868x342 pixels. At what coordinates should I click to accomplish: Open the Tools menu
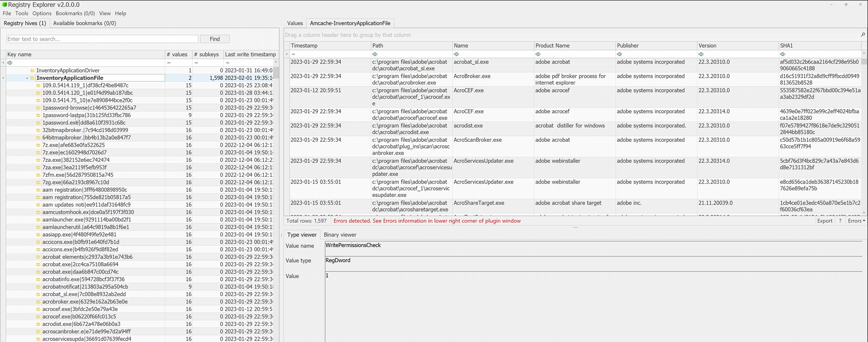[22, 13]
